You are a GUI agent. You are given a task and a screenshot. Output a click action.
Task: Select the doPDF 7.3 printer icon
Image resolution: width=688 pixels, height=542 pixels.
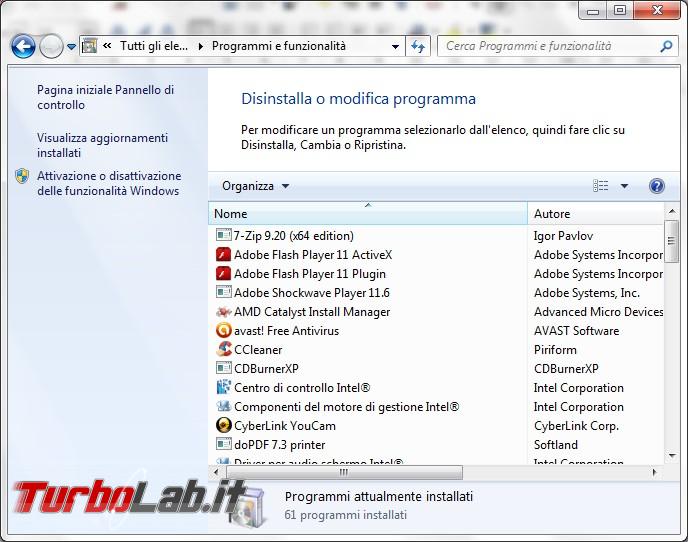point(223,444)
